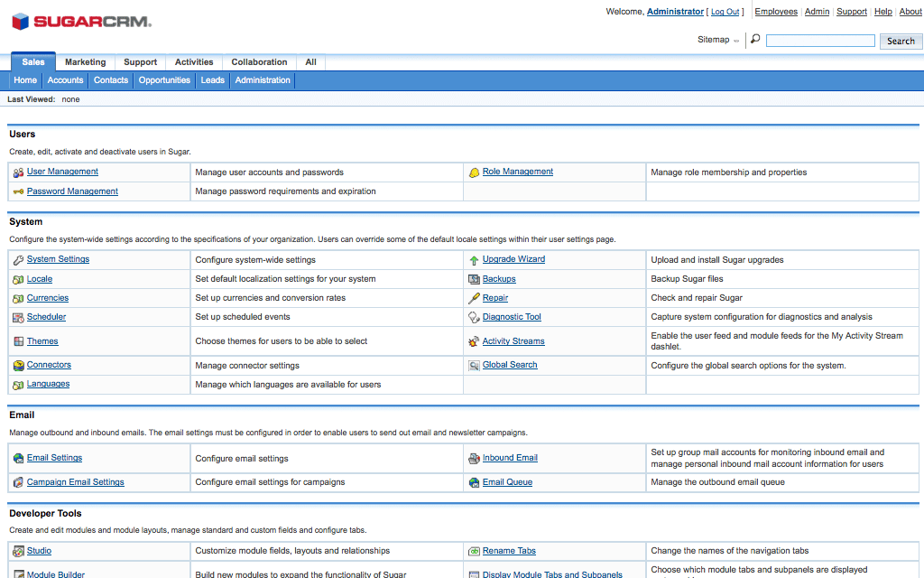Viewport: 924px width, 578px height.
Task: Click the Repair tool icon
Action: click(x=474, y=298)
